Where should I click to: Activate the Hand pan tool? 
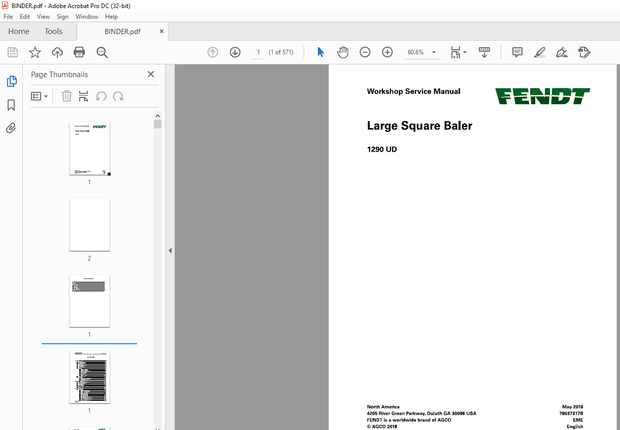pyautogui.click(x=343, y=52)
